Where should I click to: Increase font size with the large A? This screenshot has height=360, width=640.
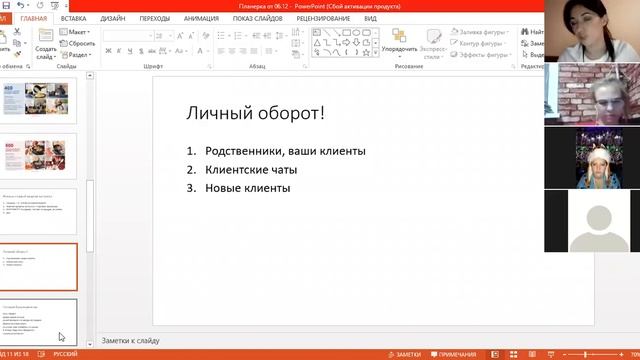coord(180,36)
